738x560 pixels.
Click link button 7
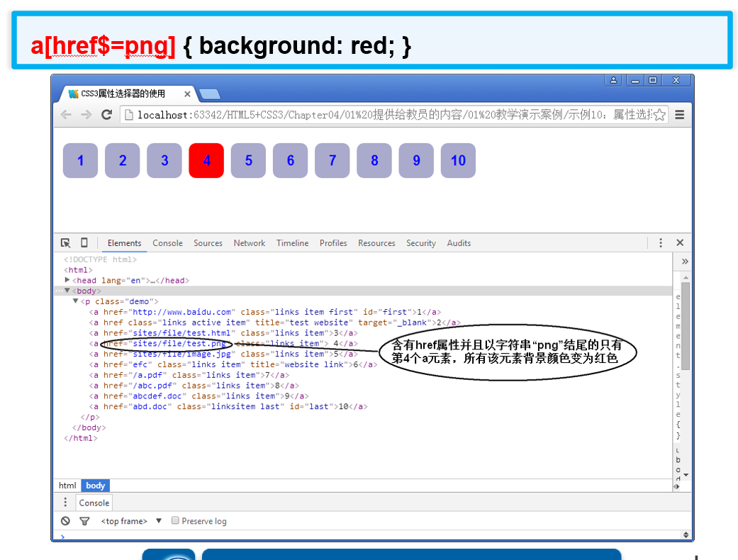coord(332,160)
